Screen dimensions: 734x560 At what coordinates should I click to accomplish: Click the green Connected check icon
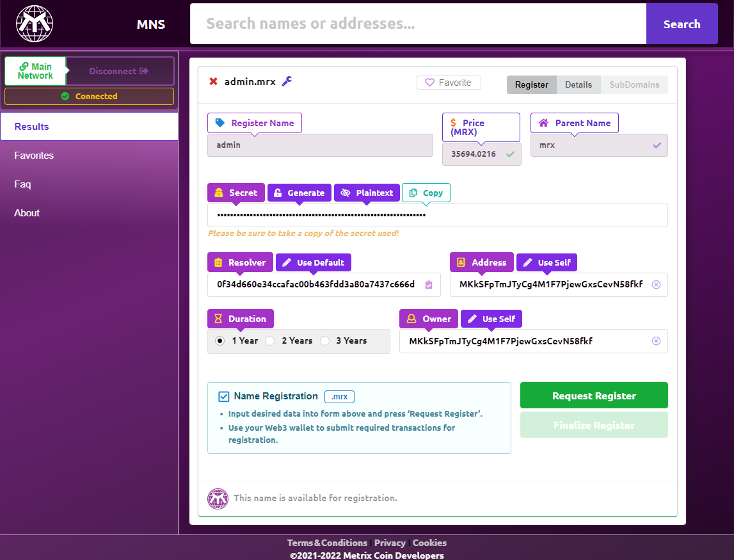[x=65, y=96]
